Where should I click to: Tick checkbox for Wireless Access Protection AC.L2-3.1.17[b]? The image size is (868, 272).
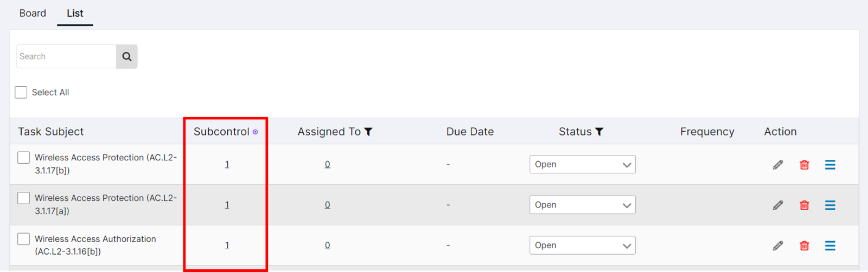click(x=23, y=158)
